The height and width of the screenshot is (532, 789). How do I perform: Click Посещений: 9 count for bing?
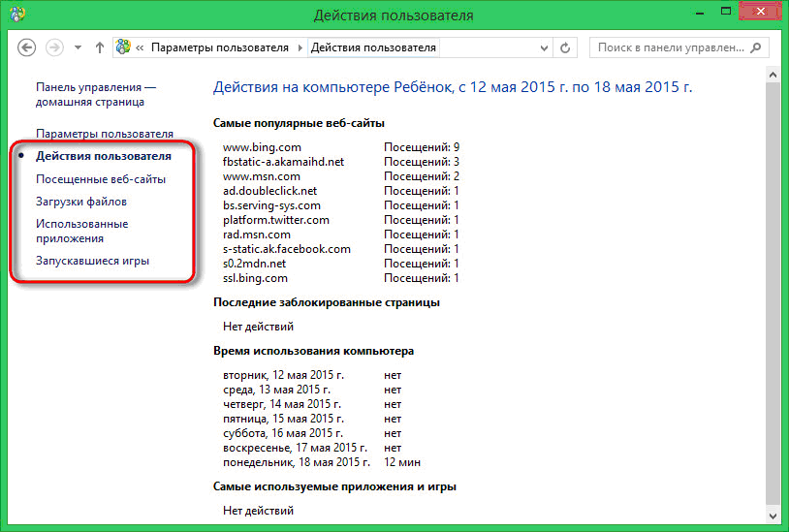(x=422, y=147)
